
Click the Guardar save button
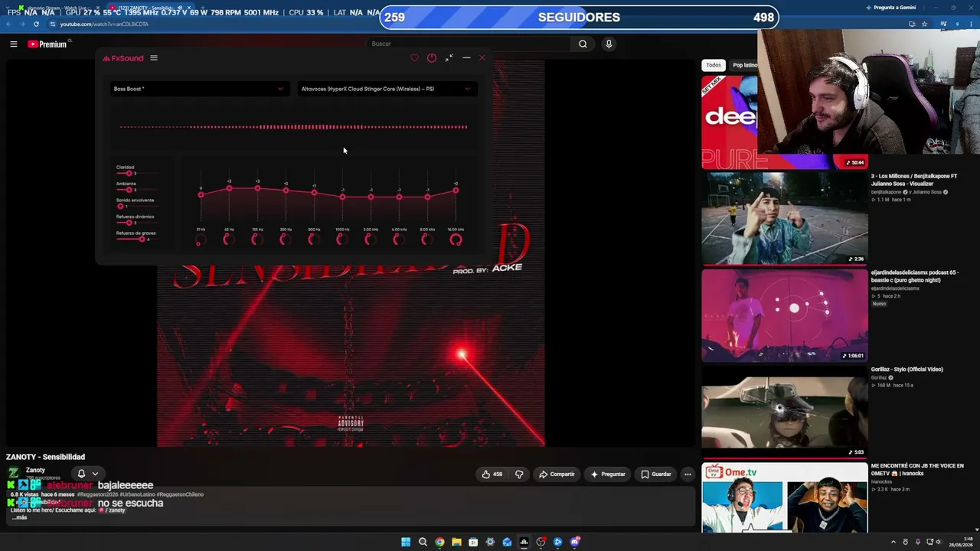[x=656, y=474]
